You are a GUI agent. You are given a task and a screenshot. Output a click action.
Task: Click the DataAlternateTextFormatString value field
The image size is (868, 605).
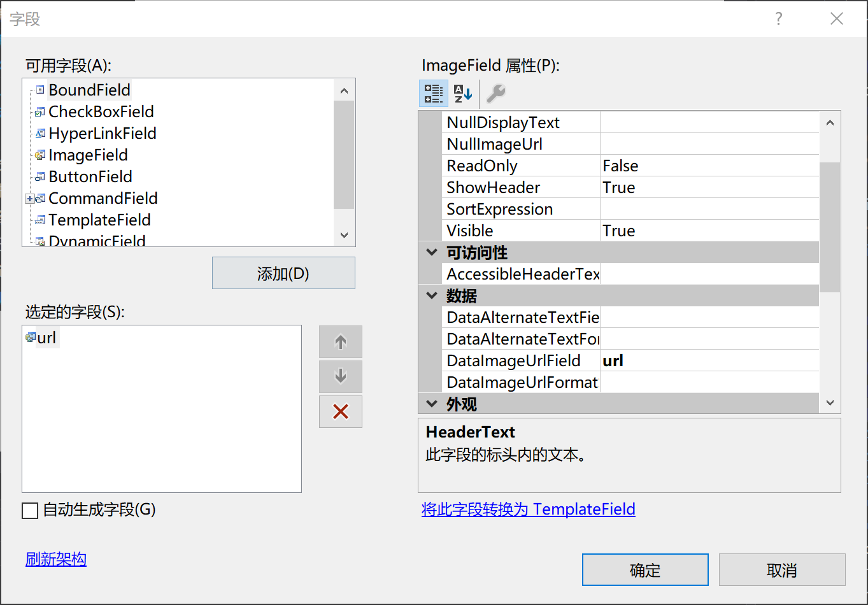point(709,339)
